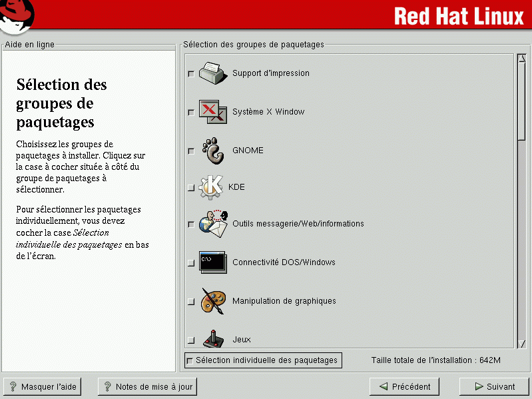Enable the Jeux package group checkbox
Viewport: 532px width, 399px height.
[x=191, y=340]
